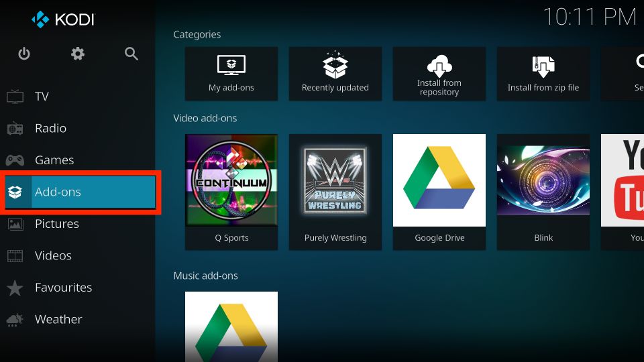Open settings via the gear icon
The height and width of the screenshot is (362, 644).
(x=78, y=54)
